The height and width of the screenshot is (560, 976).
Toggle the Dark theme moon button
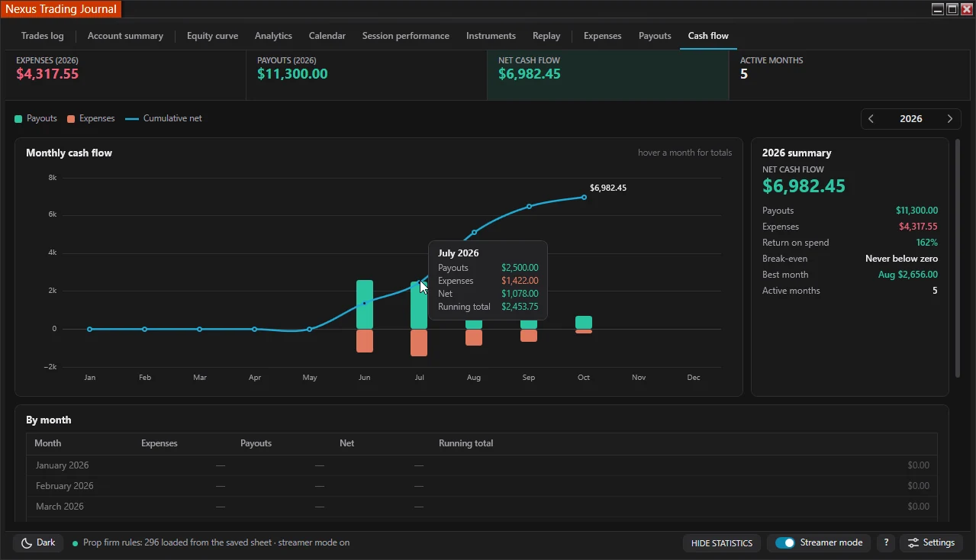click(x=38, y=543)
